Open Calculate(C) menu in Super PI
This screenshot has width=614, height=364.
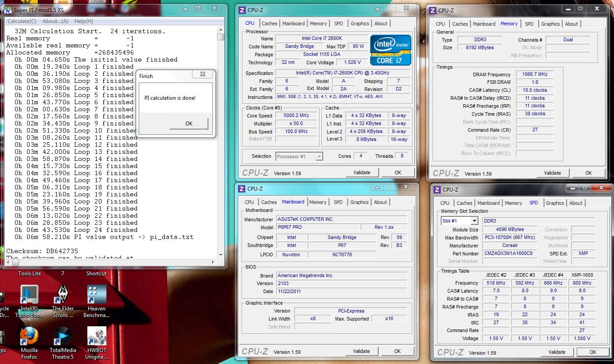click(x=22, y=21)
